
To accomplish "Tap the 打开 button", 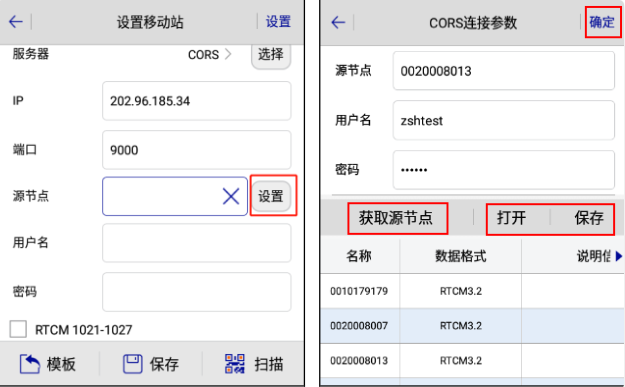I will point(511,218).
